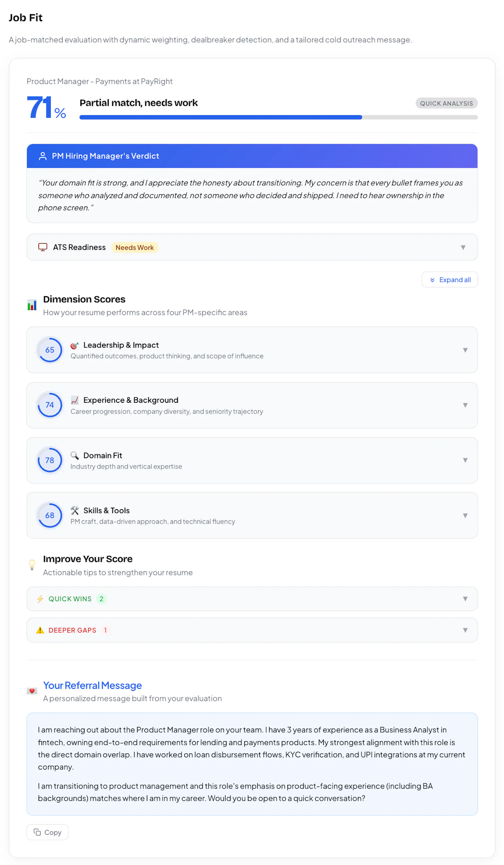Copy the referral message
Image resolution: width=504 pixels, height=865 pixels.
pyautogui.click(x=47, y=832)
